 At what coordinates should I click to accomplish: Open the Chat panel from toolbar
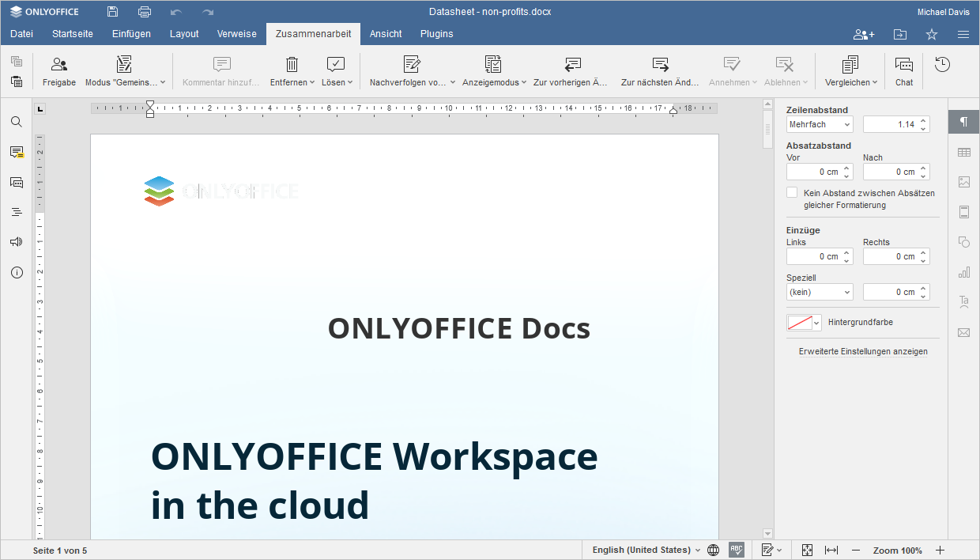[x=904, y=71]
